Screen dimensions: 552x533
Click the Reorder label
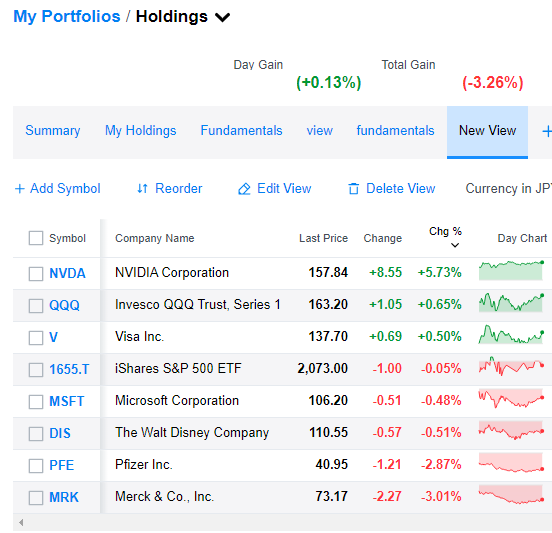178,189
